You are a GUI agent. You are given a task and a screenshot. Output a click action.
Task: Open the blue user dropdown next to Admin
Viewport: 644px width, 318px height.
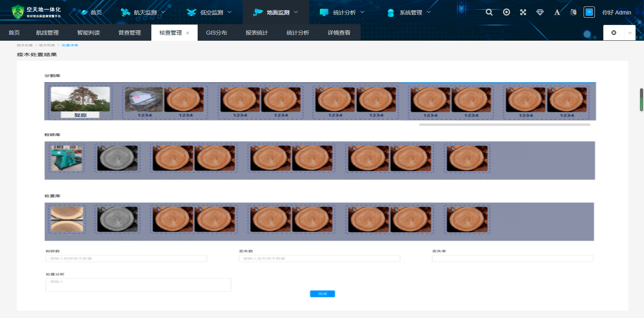coord(589,12)
